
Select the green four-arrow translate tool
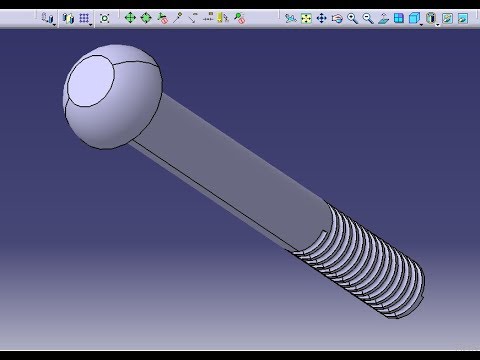coord(130,18)
